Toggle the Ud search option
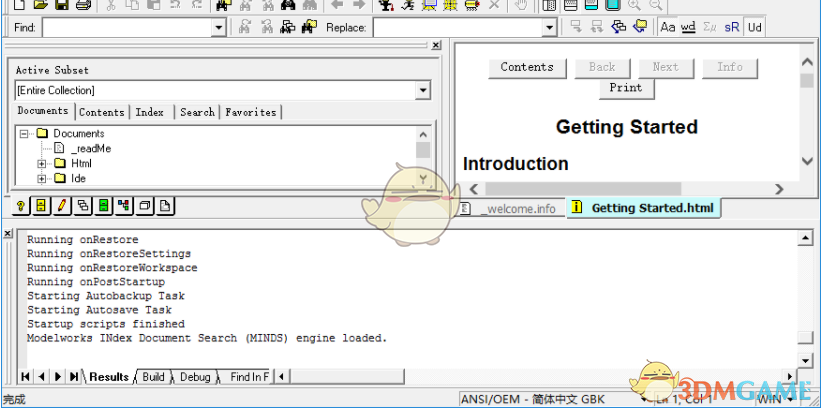The width and height of the screenshot is (822, 409). click(754, 27)
